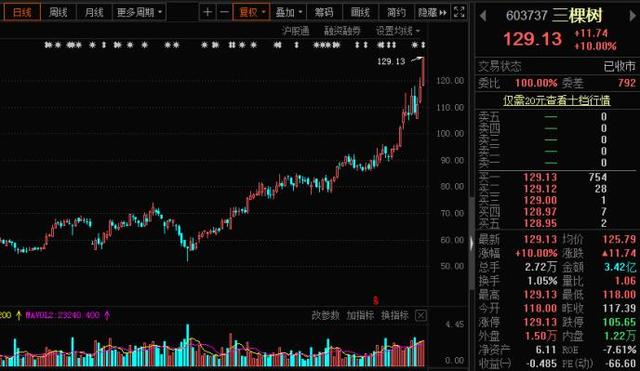Expand 设置均线 dropdown

pos(398,31)
